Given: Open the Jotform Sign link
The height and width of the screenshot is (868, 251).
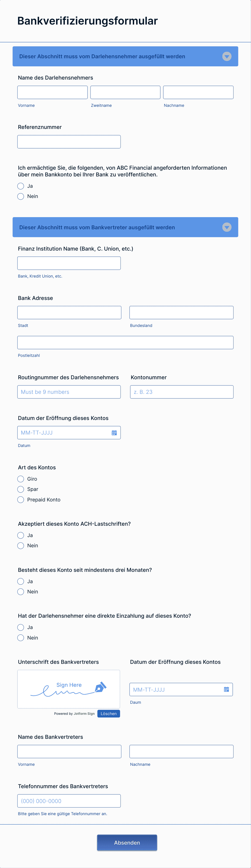Looking at the screenshot, I should (84, 714).
